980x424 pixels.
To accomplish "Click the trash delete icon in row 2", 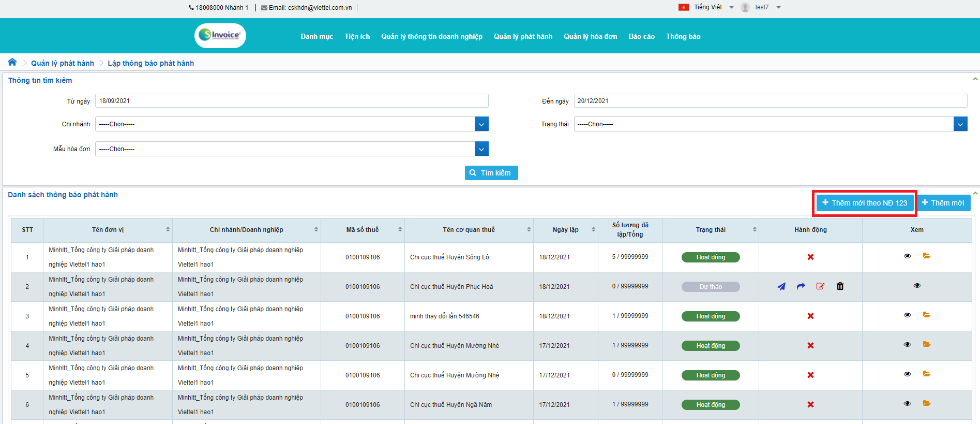I will (840, 286).
